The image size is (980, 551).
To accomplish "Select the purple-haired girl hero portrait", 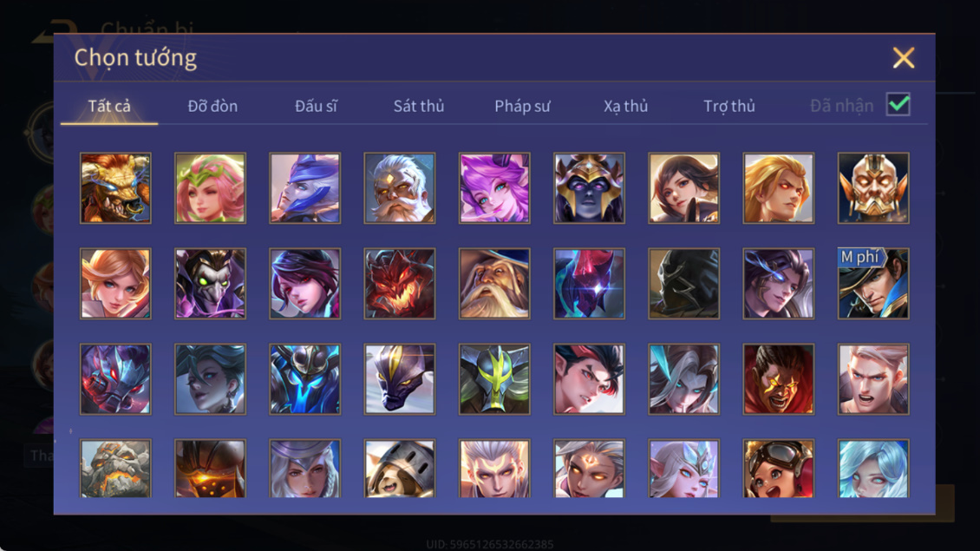I will (x=494, y=188).
